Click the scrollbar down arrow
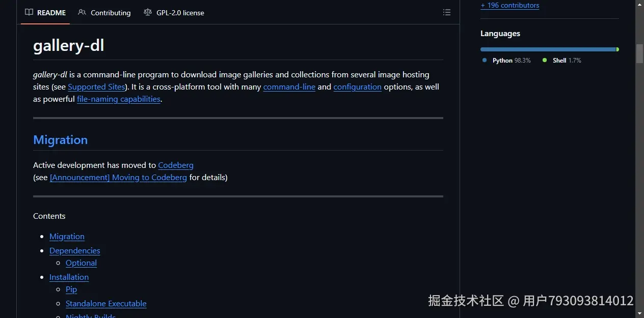This screenshot has width=644, height=318. (x=639, y=313)
